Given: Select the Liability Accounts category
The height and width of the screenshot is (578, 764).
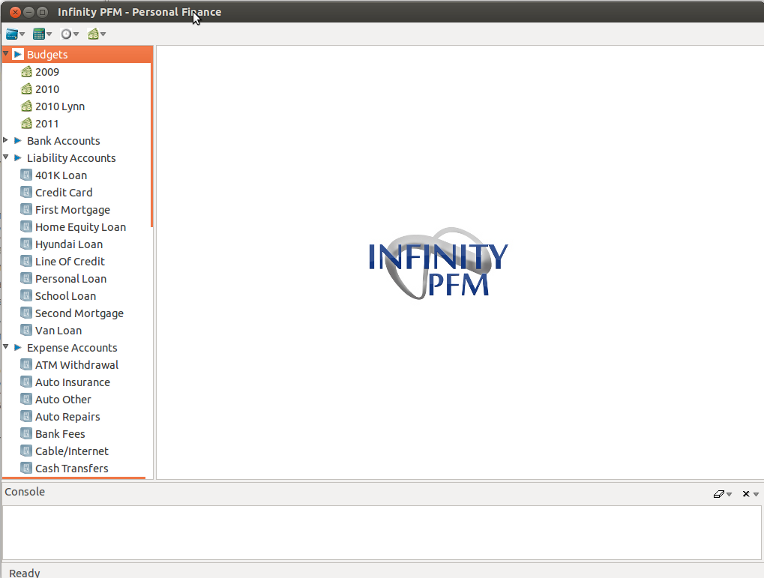Looking at the screenshot, I should point(71,158).
